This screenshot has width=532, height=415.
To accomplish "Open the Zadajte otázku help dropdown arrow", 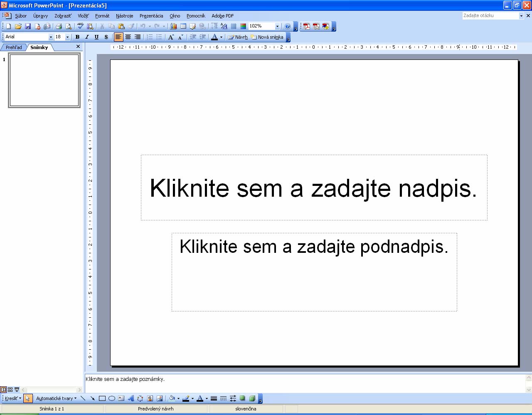I will (x=521, y=15).
